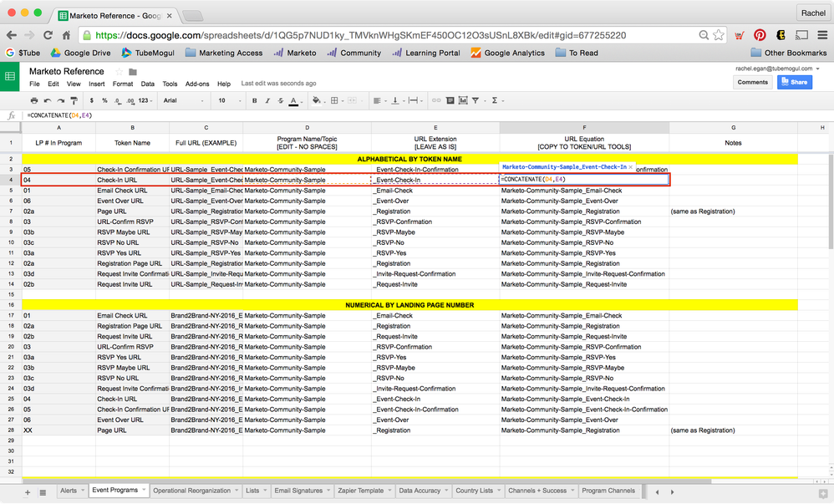Select column F header

[584, 128]
